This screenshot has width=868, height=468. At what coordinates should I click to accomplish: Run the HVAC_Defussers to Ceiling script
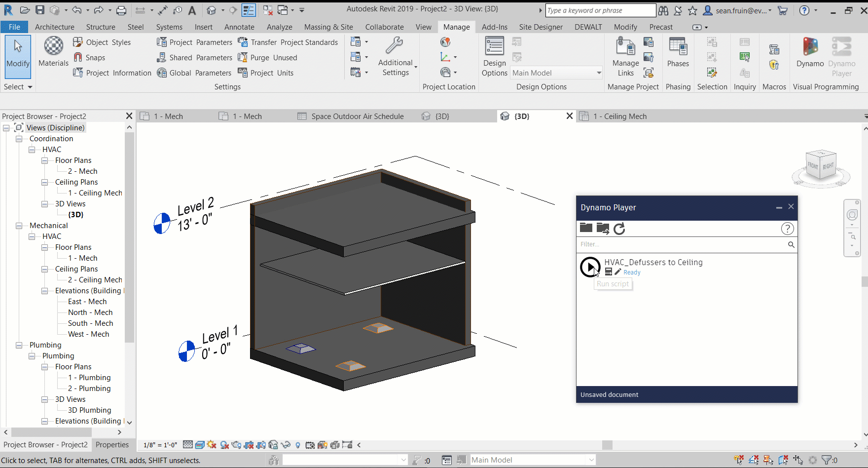tap(590, 267)
